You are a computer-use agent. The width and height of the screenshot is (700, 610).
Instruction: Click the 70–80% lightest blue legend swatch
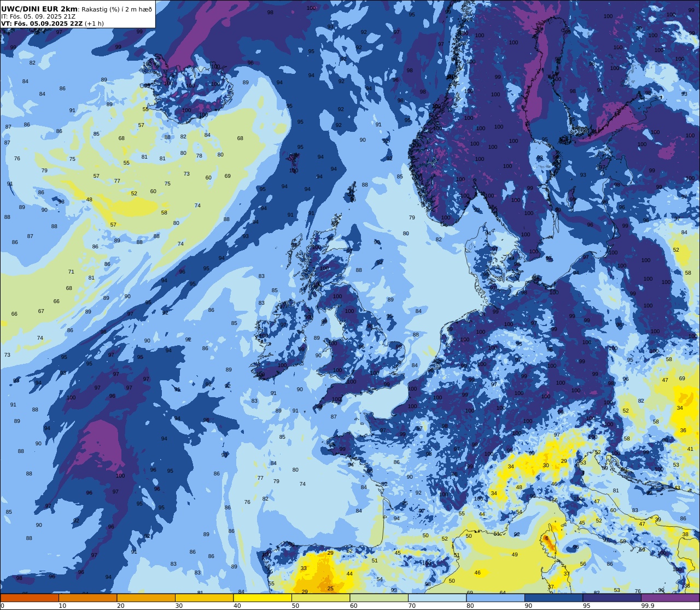coord(437,598)
